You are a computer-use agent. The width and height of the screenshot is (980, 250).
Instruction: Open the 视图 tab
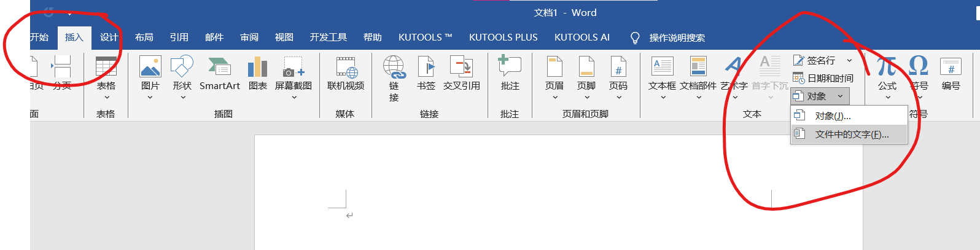coord(284,37)
